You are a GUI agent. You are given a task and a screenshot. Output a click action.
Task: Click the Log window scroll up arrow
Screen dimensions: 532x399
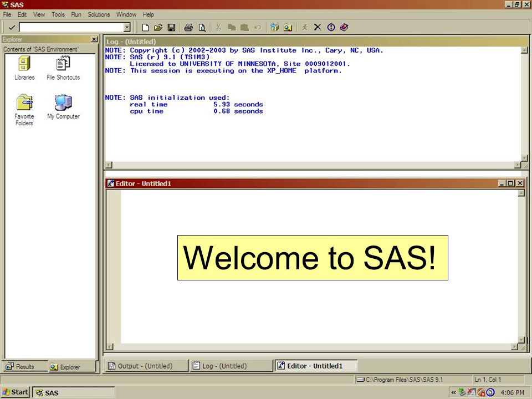pos(525,50)
